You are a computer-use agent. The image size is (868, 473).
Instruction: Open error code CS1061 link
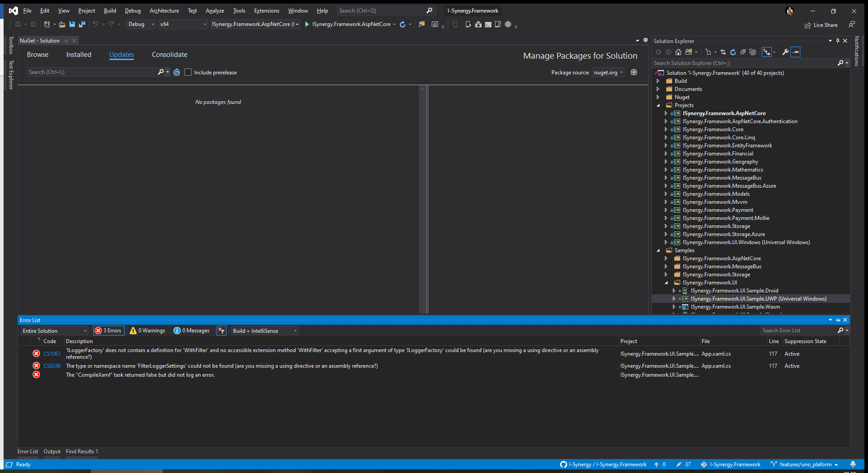(x=52, y=354)
